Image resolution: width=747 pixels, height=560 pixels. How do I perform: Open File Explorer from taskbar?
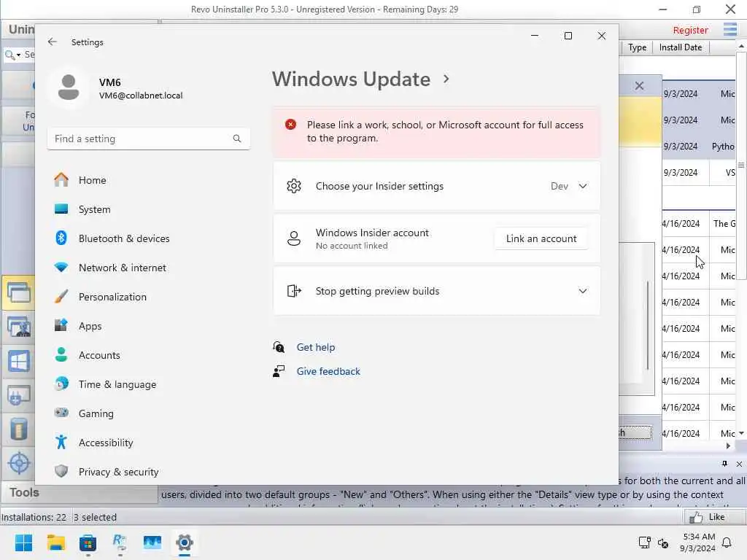(55, 542)
